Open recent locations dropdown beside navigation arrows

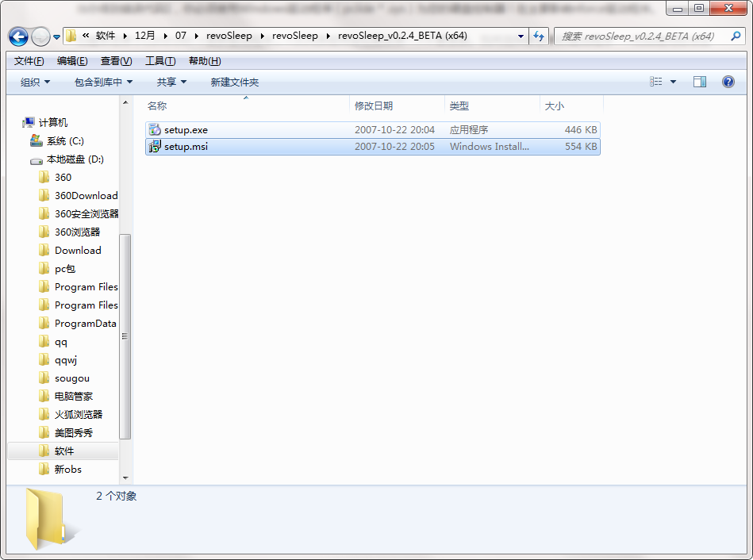point(56,37)
